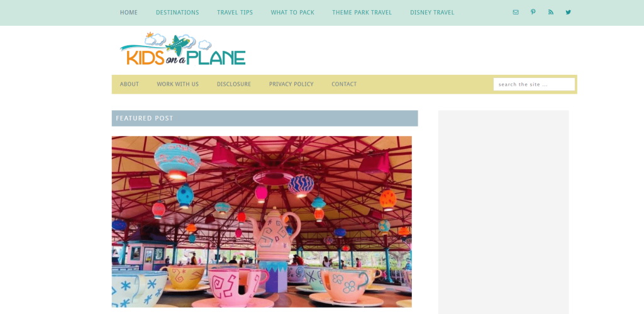
Task: Click the empty sidebar ad area
Action: pyautogui.click(x=504, y=212)
